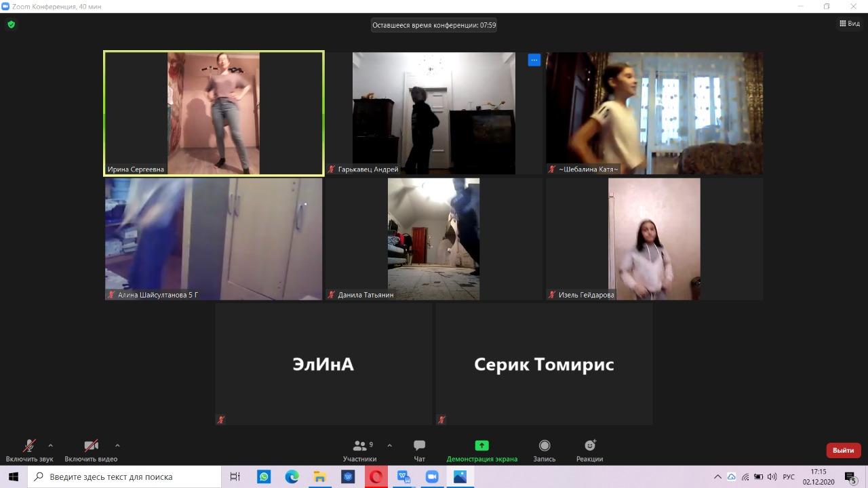Select Ирина Сергеевна's video tile
This screenshot has width=868, height=488.
pos(214,113)
